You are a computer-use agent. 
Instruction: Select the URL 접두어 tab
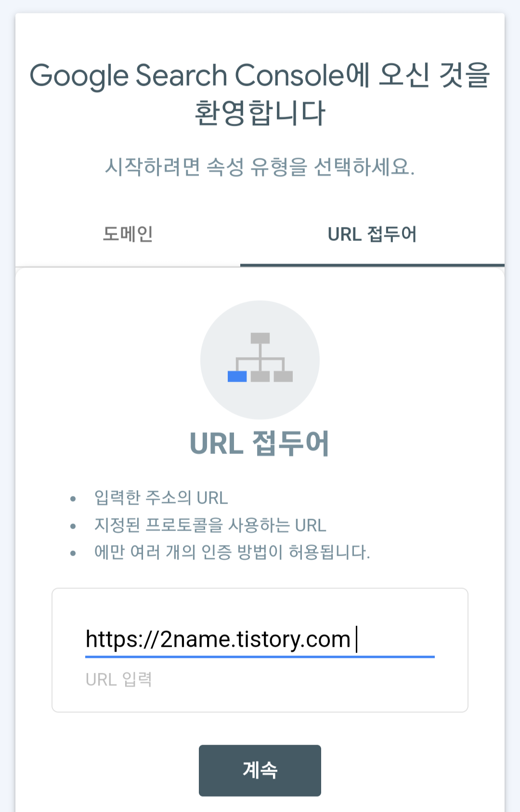tap(372, 234)
